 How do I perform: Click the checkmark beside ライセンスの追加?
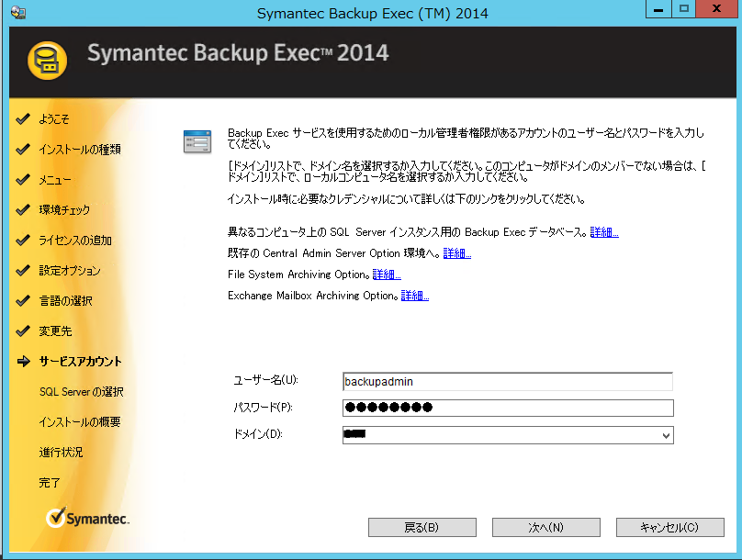(23, 241)
